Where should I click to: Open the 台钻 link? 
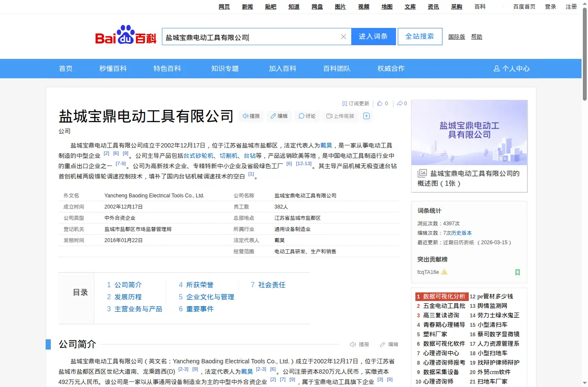point(250,156)
